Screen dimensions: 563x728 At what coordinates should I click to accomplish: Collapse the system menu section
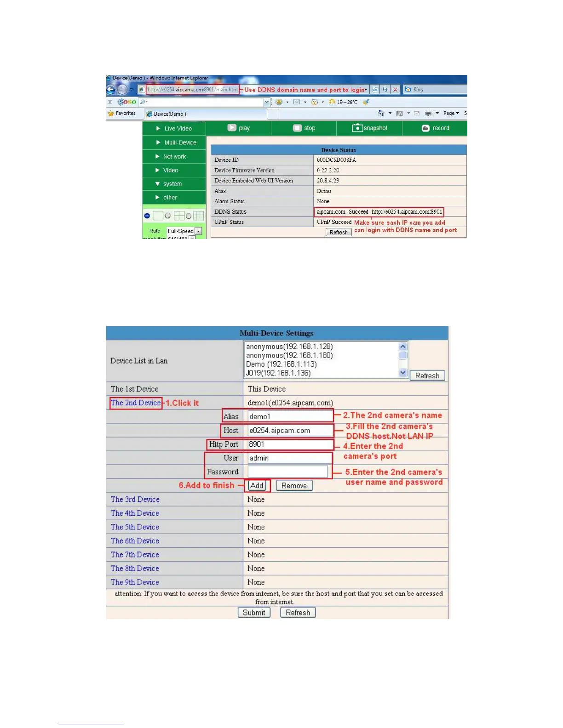[x=174, y=184]
